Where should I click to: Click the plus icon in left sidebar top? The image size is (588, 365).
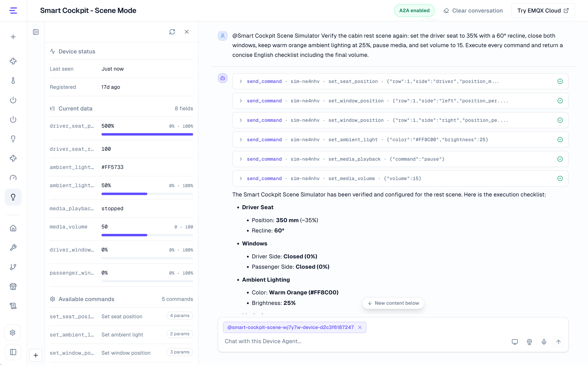coord(13,37)
